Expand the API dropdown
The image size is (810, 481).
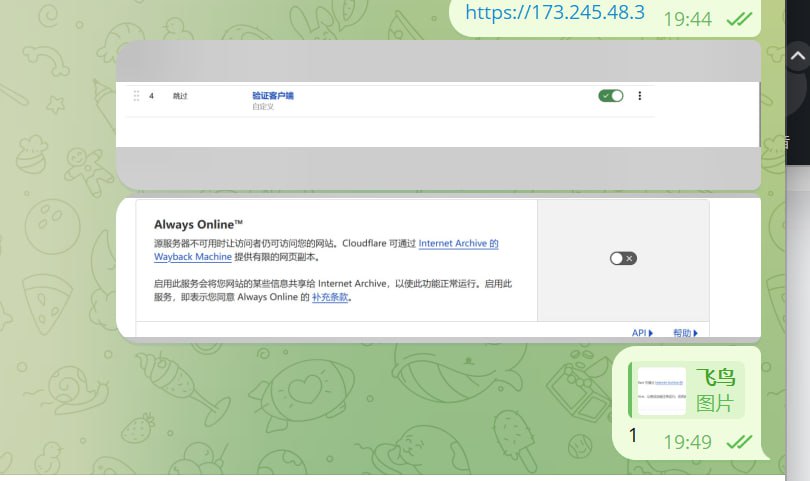pos(642,333)
